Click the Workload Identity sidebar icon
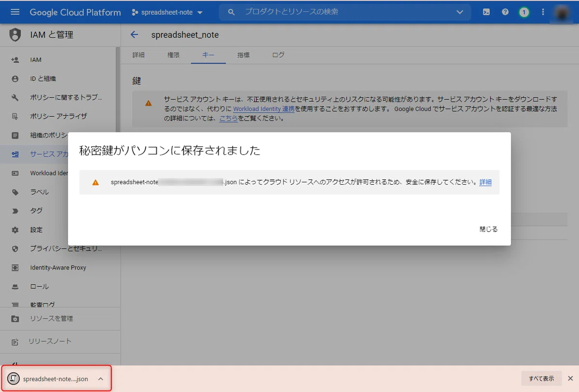 coord(15,173)
